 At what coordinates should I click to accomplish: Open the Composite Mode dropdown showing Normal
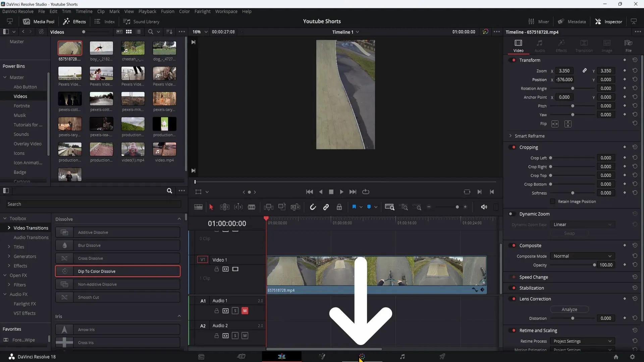pos(582,256)
